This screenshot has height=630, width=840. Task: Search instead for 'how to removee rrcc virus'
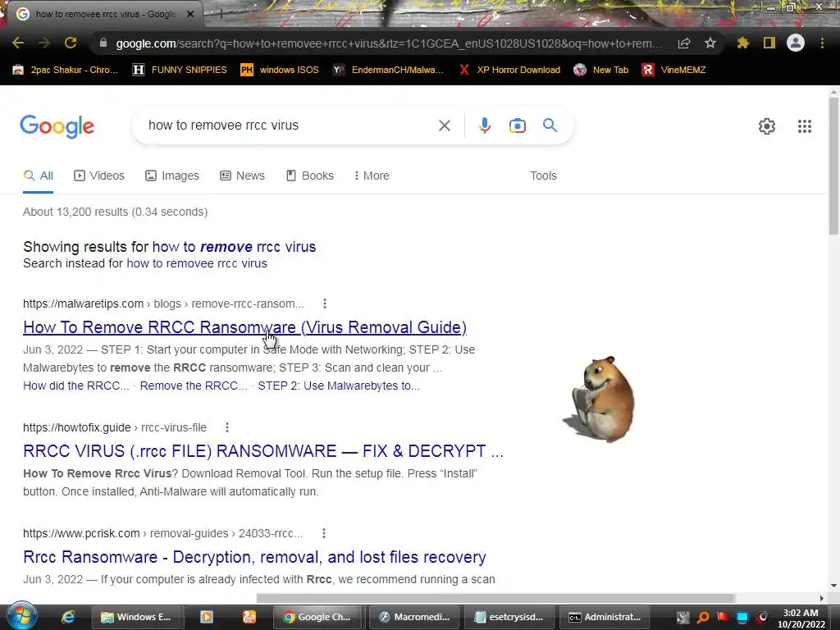(x=197, y=263)
